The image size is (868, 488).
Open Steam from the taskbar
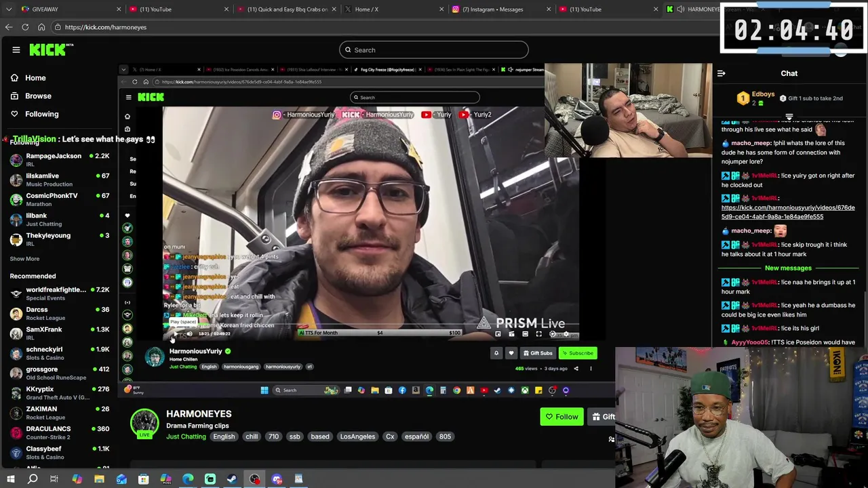(232, 479)
